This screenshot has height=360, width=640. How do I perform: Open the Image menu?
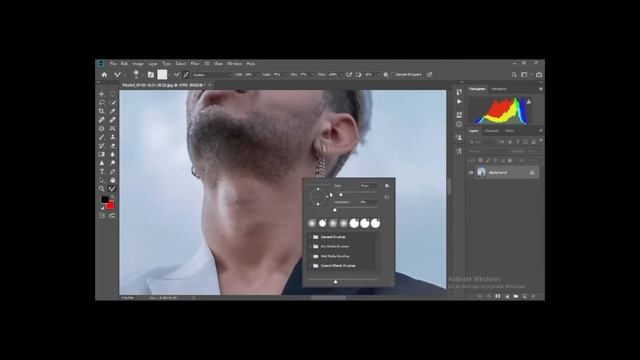[138, 64]
